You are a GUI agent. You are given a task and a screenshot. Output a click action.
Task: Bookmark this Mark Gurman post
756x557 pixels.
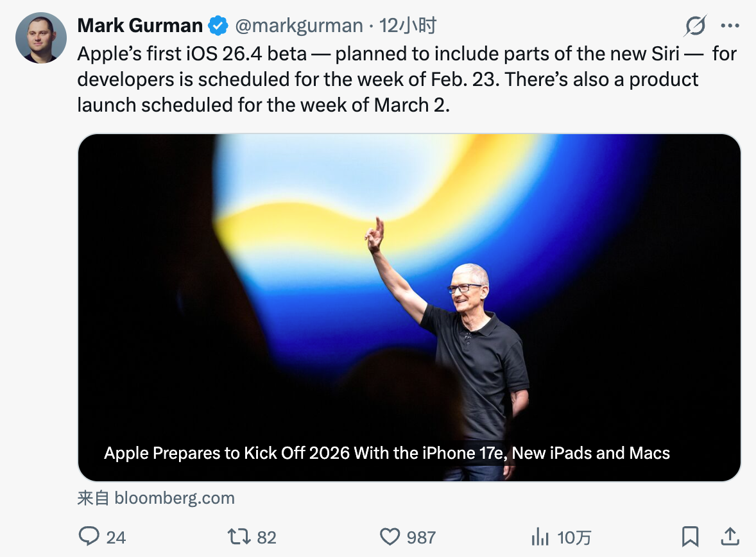[x=690, y=536]
